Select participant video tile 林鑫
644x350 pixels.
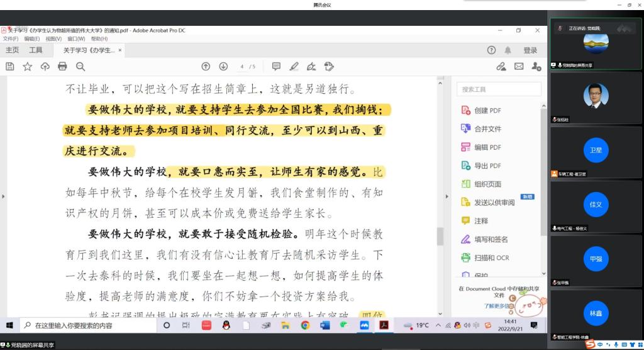(596, 315)
